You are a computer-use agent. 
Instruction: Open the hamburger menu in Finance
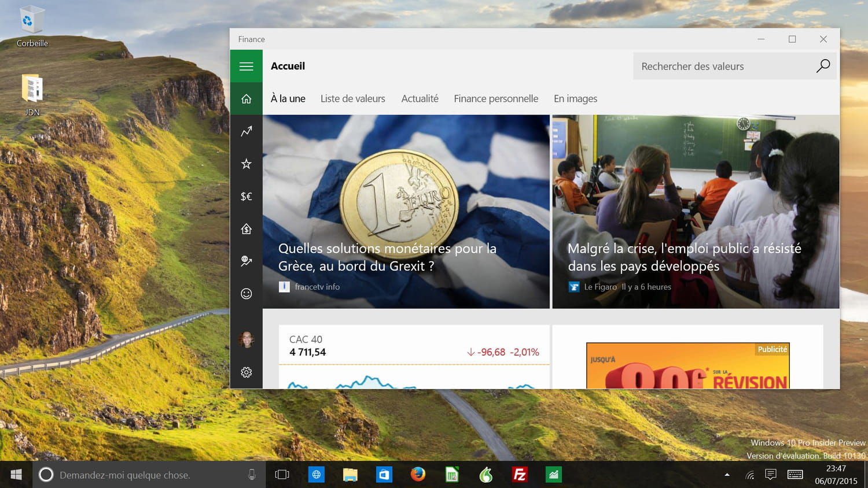[x=246, y=66]
